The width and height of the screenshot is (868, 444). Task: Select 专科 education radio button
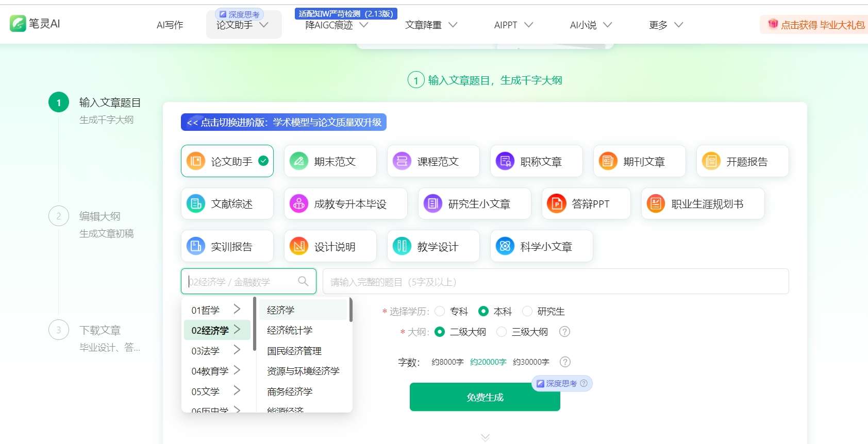[440, 311]
